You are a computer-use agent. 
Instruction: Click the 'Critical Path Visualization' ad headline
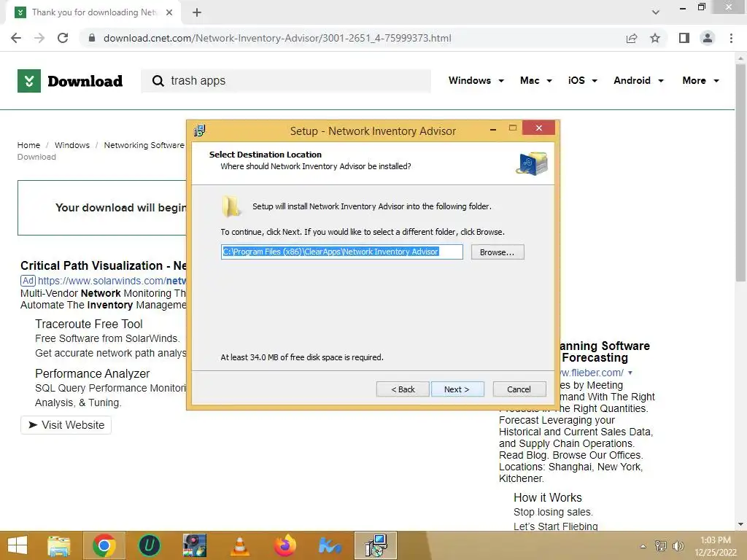[x=104, y=265]
